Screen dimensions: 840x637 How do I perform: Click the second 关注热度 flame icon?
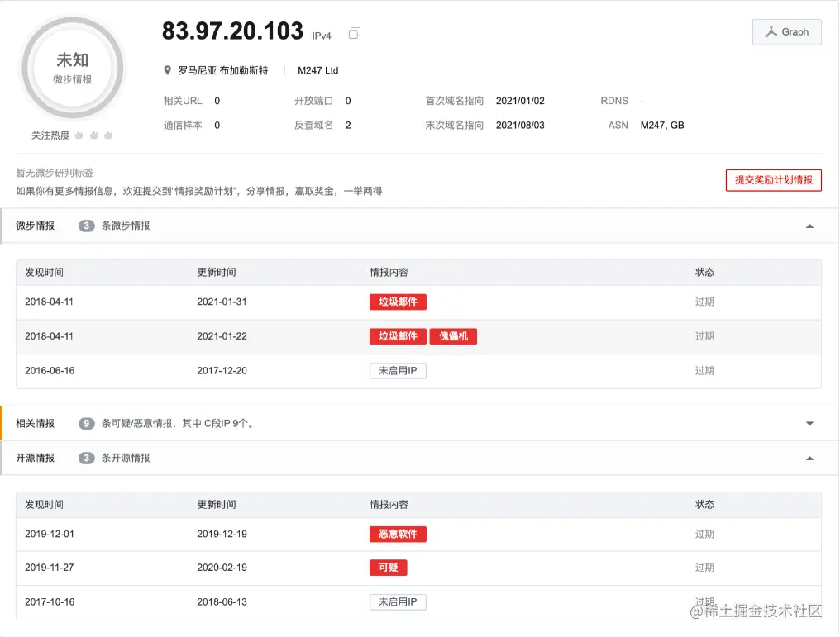coord(94,135)
